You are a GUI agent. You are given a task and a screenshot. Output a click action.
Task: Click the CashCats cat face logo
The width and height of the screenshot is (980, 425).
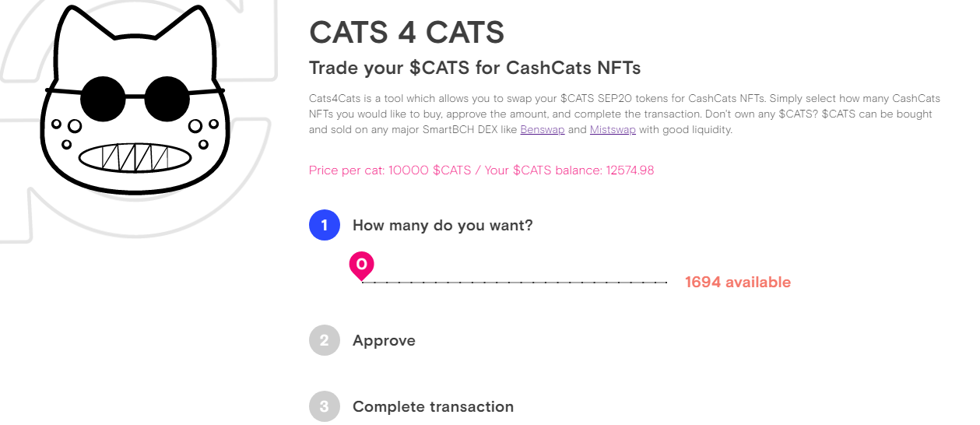[x=135, y=99]
